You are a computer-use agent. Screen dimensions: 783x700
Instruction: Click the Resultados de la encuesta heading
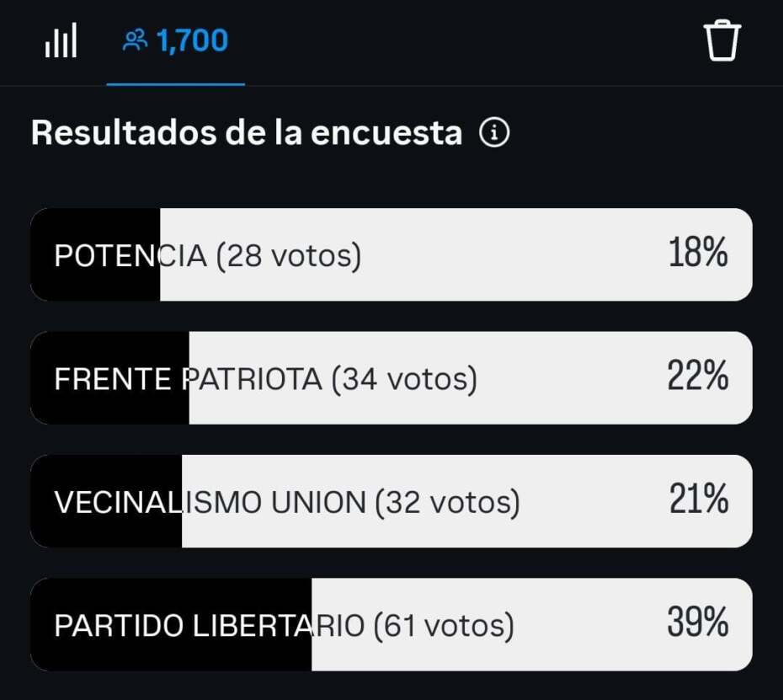(x=247, y=133)
